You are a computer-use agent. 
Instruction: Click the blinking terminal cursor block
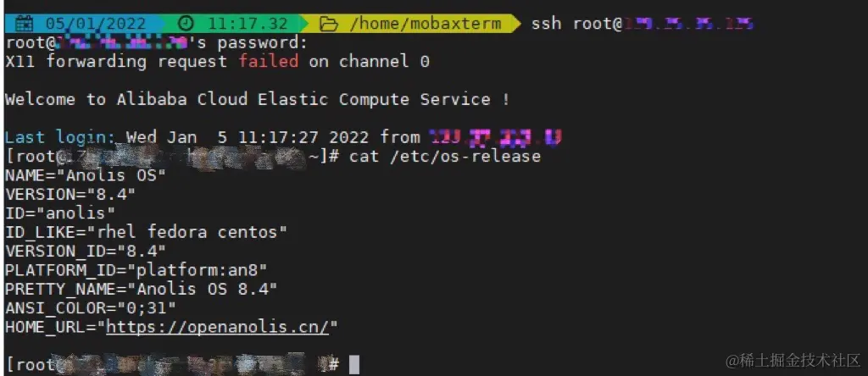point(354,364)
